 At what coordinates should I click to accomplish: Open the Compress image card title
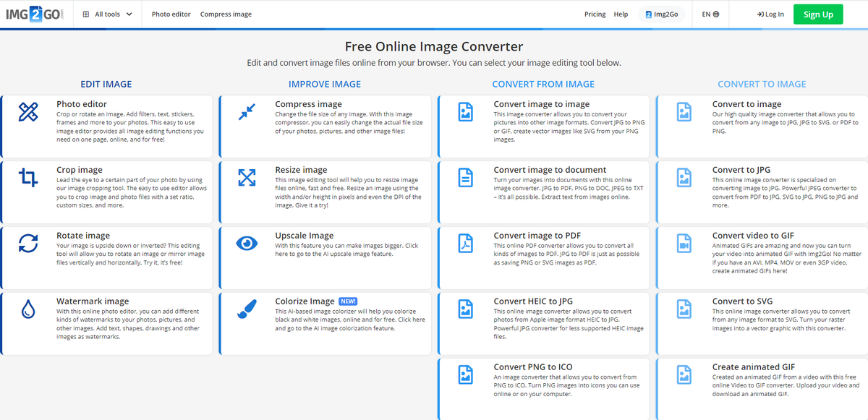click(308, 104)
